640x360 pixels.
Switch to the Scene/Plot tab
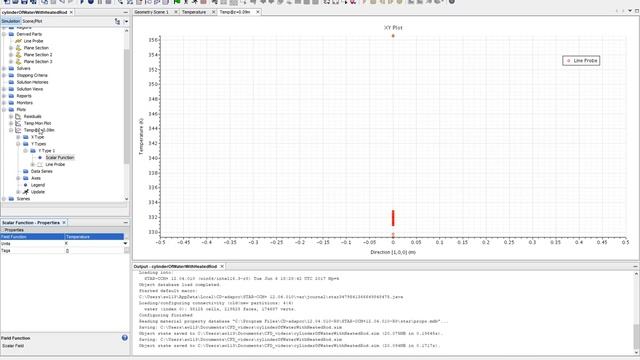32,21
